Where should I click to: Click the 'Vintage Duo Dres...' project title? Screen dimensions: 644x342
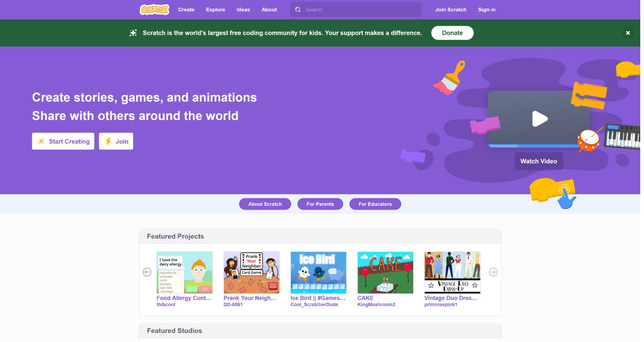tap(451, 298)
